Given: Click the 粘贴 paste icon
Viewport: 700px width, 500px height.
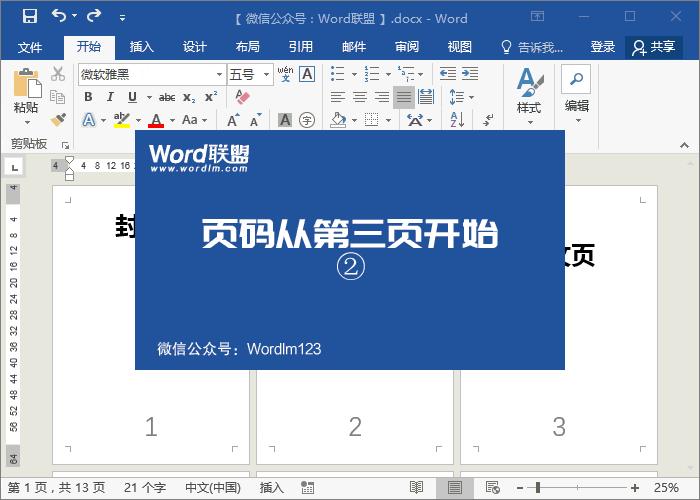Looking at the screenshot, I should pos(27,83).
